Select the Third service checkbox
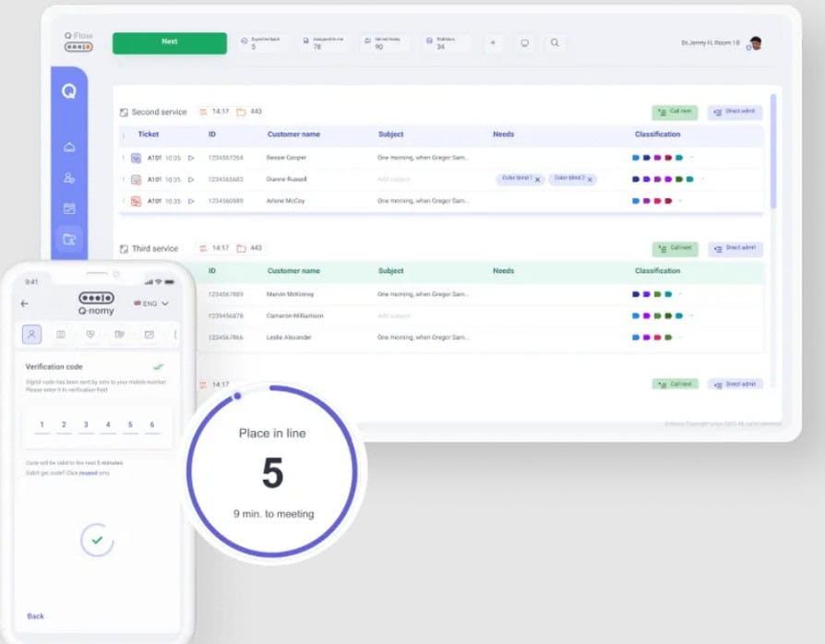 124,249
